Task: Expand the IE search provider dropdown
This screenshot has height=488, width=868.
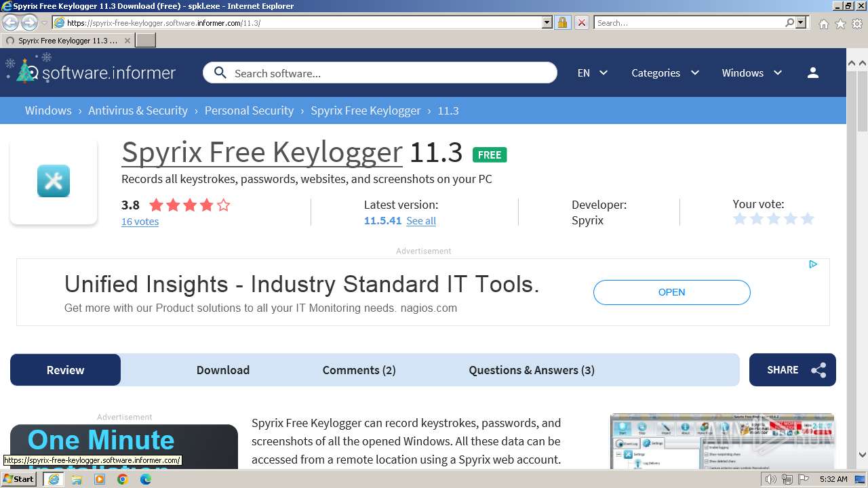Action: 801,23
